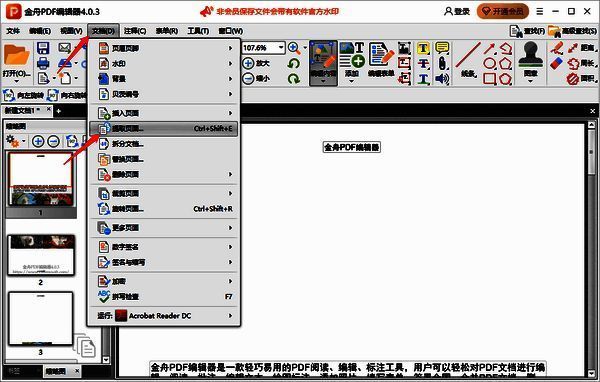Expand the 更多页面 submenu
600x382 pixels.
[x=163, y=228]
